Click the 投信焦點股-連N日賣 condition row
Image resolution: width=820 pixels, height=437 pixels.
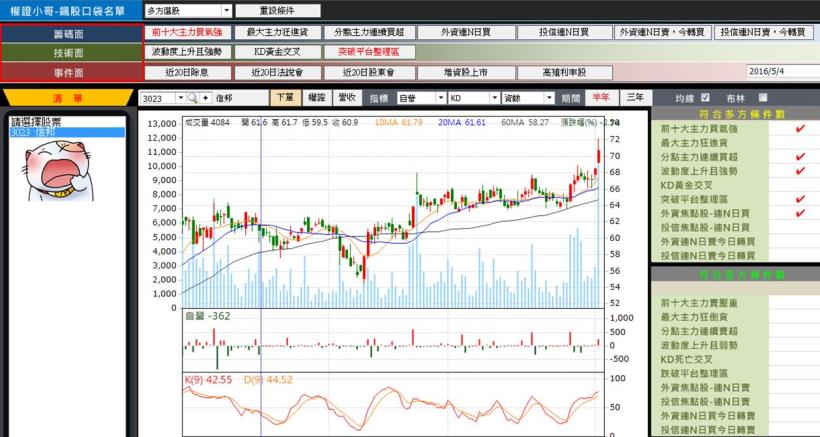[735, 402]
